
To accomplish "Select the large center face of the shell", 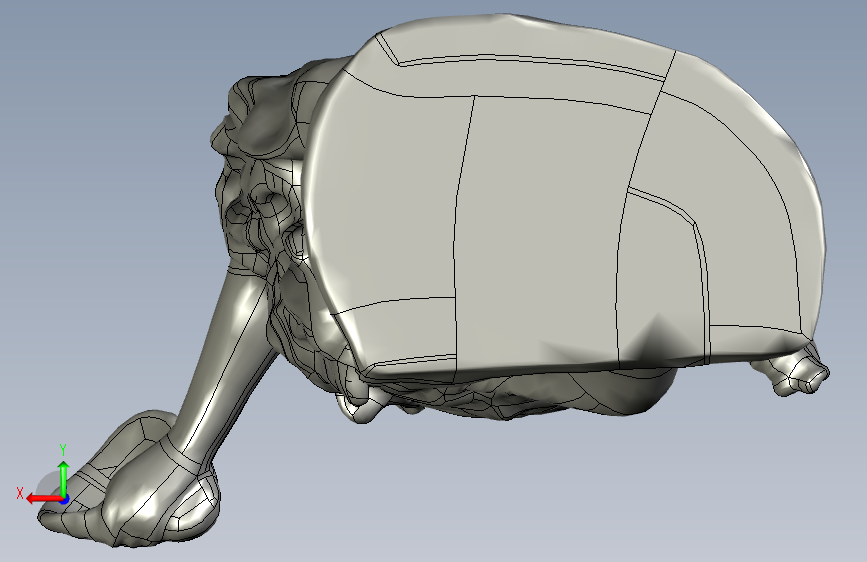I will [545, 232].
